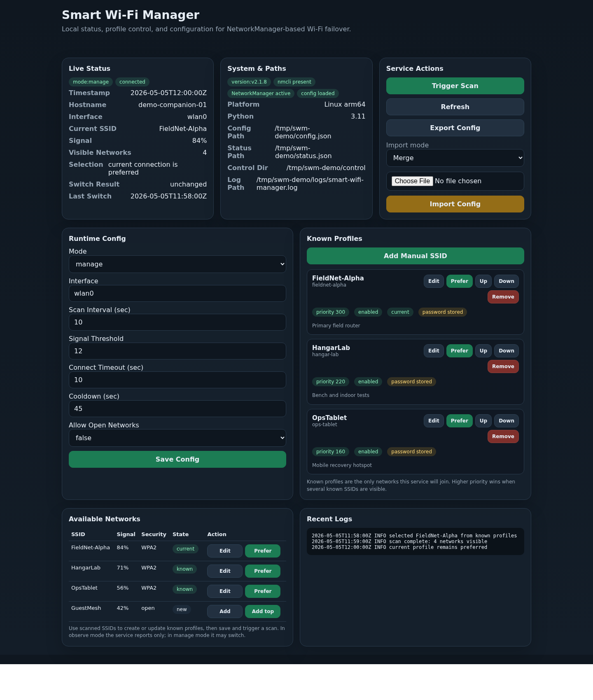Click the Switch Result value unchanged
Screen dimensions: 593x700
pyautogui.click(x=188, y=184)
